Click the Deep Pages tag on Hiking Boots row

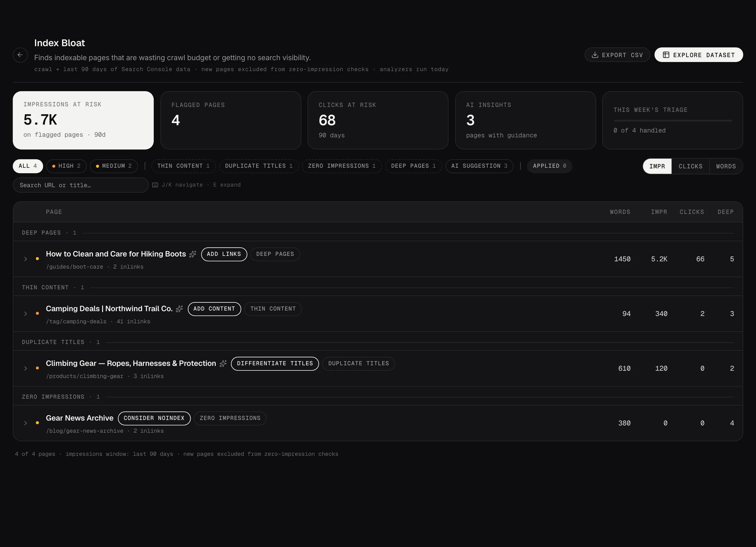275,254
